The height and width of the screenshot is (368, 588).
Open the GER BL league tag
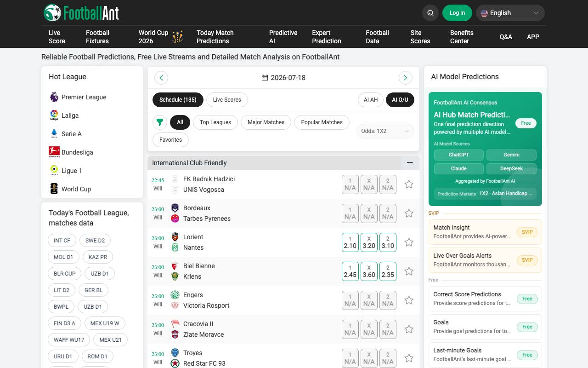pos(94,290)
